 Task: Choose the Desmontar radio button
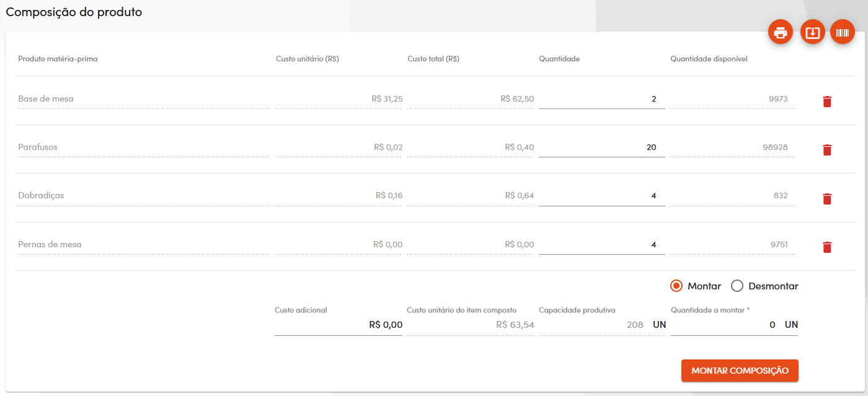737,286
